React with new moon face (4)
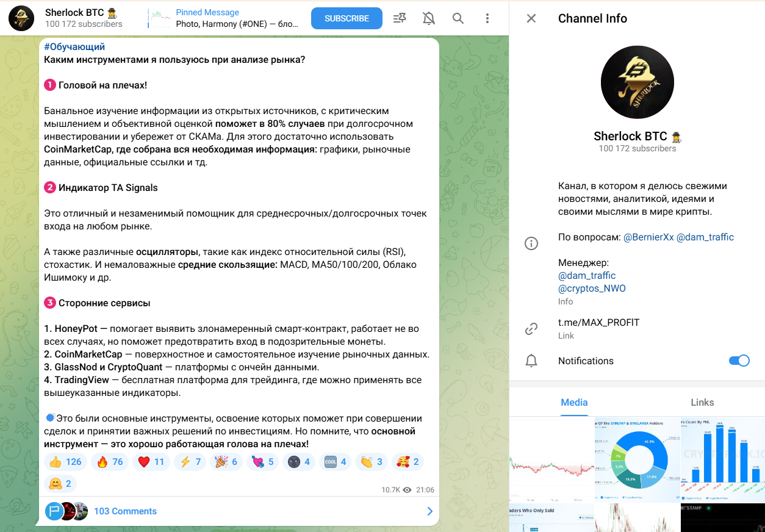The image size is (765, 532). [300, 462]
